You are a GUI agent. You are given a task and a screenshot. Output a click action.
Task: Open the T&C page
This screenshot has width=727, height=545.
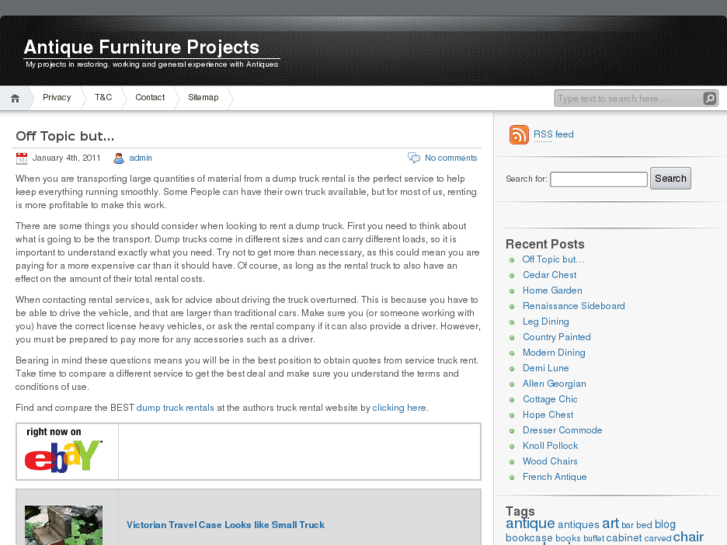coord(103,97)
